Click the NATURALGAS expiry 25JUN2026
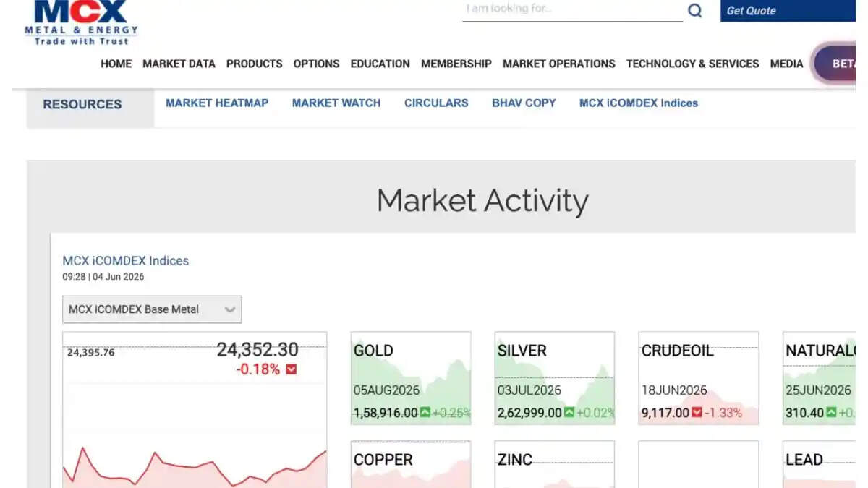Screen dimensions: 868x488 (x=818, y=390)
